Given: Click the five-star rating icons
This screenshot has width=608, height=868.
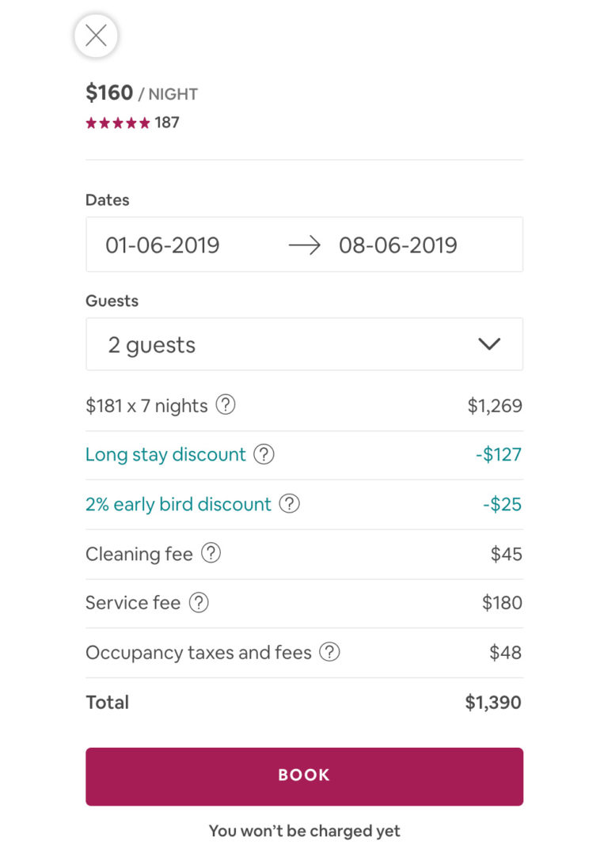Looking at the screenshot, I should pos(117,123).
